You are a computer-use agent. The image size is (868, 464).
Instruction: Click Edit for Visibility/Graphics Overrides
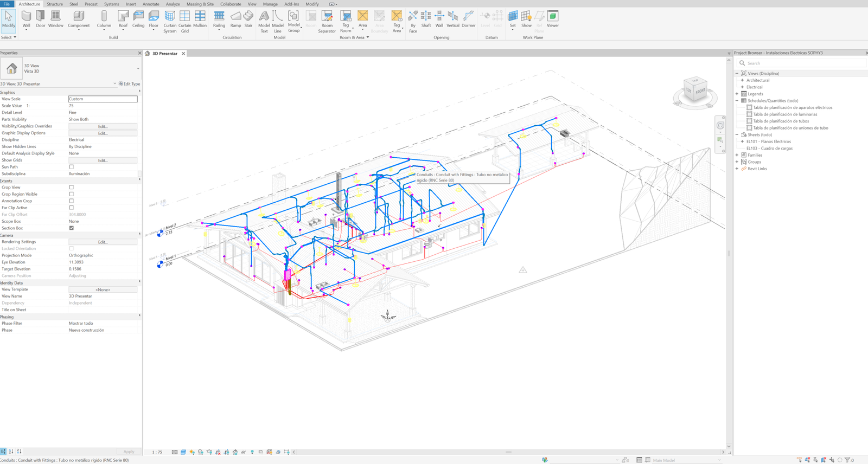click(x=103, y=126)
